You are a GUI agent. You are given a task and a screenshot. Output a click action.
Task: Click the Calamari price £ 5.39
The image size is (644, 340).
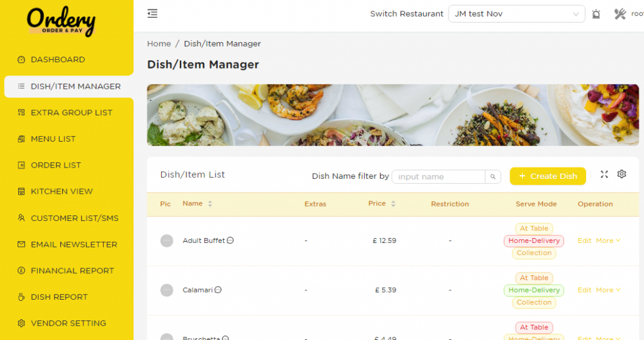386,290
